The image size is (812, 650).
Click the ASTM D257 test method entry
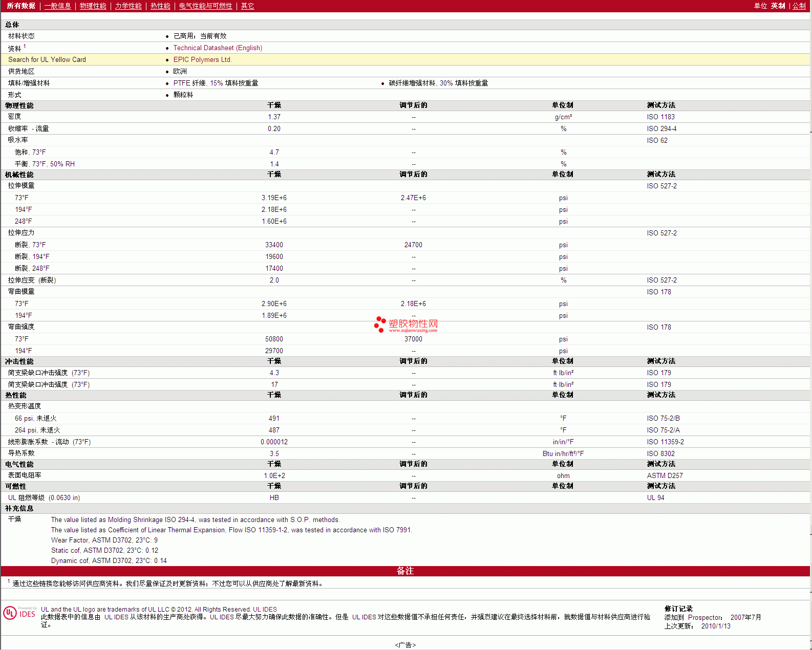click(x=665, y=476)
